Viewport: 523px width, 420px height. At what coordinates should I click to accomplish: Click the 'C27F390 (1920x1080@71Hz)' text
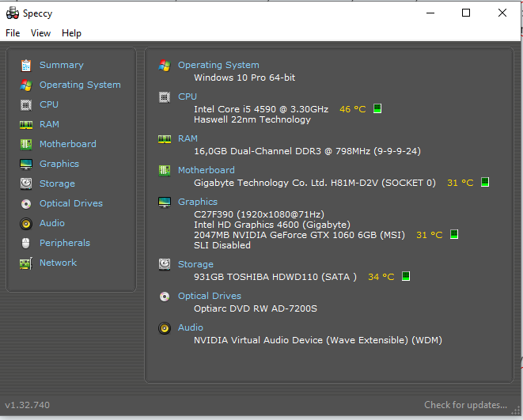(260, 214)
